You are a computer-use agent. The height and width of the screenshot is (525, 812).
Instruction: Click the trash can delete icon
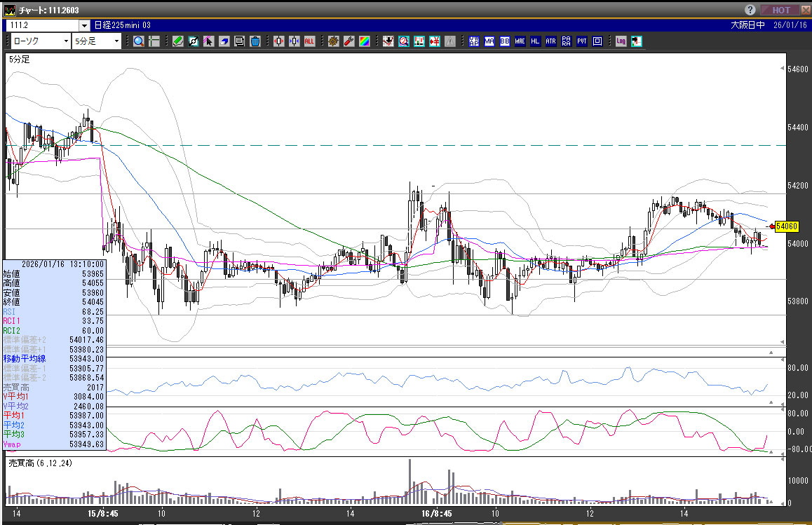point(255,41)
